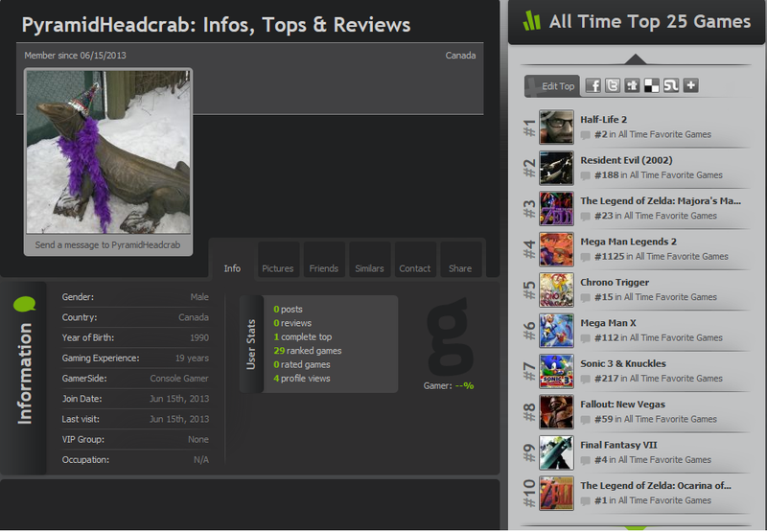Open comments icon for Chrono Trigger
The width and height of the screenshot is (767, 532).
[x=585, y=298]
